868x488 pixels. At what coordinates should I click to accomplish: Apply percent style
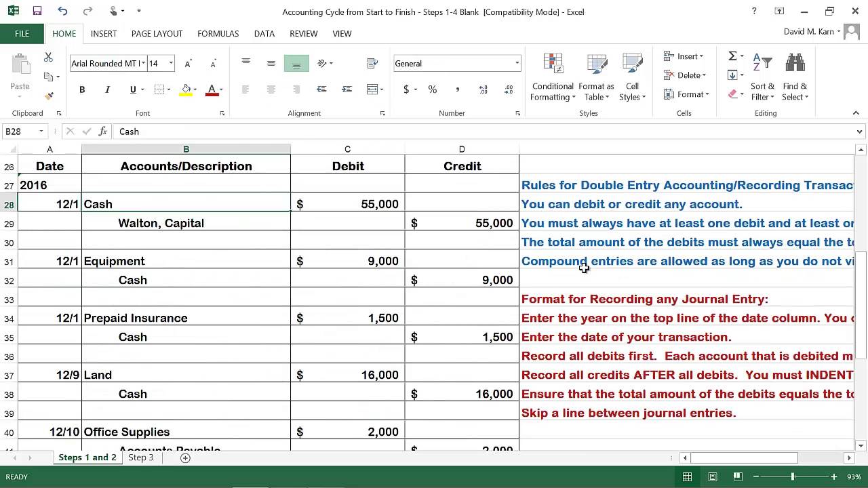(x=433, y=89)
